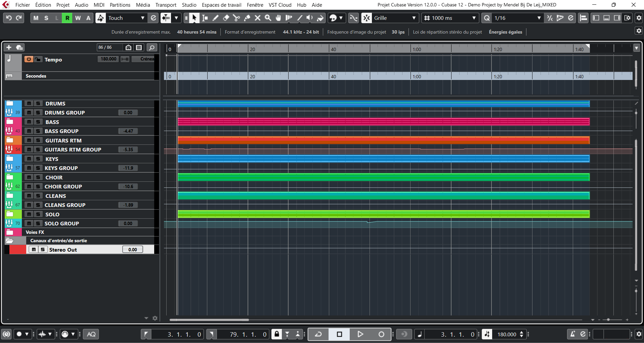This screenshot has height=343, width=644.
Task: Undo the last action with the undo arrow
Action: (9, 18)
